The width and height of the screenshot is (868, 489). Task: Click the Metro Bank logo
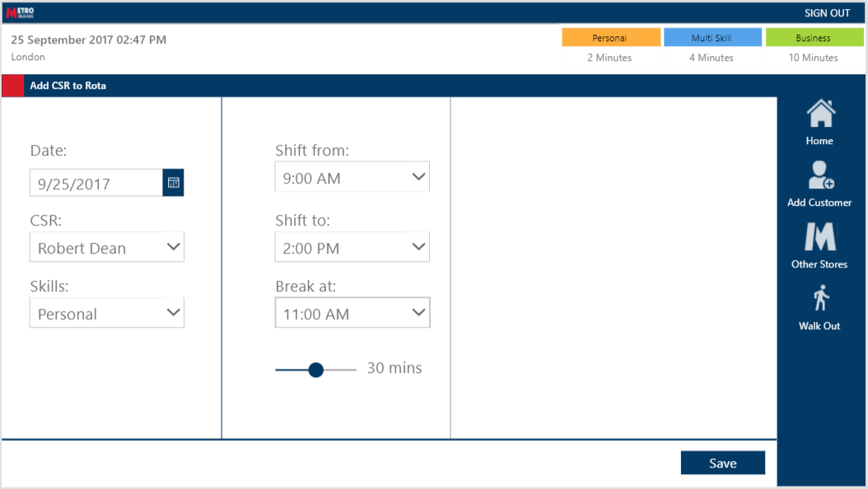(22, 12)
